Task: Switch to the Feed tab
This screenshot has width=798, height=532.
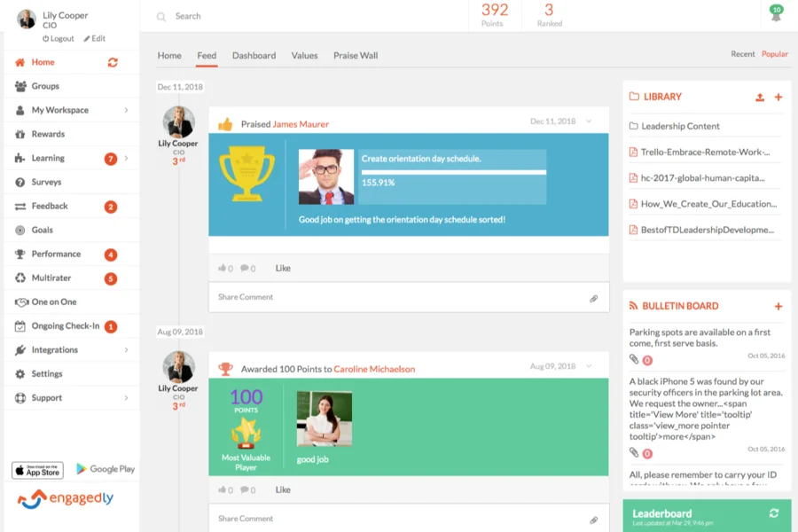Action: (207, 56)
